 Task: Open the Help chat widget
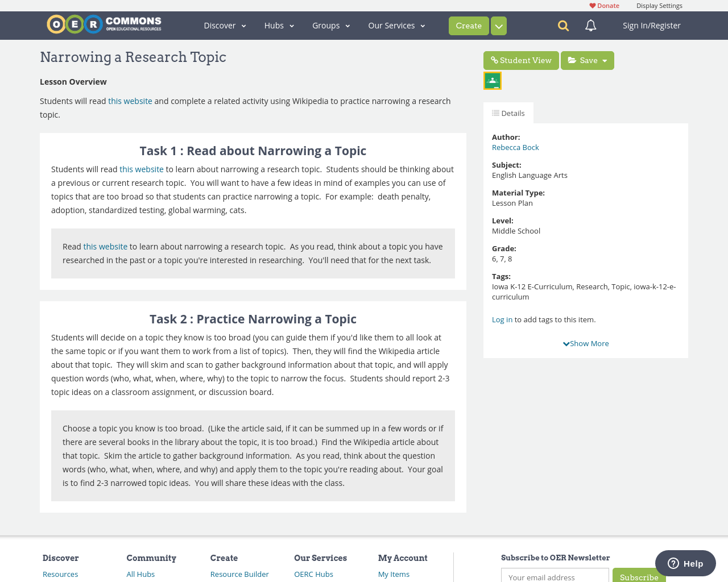point(685,563)
